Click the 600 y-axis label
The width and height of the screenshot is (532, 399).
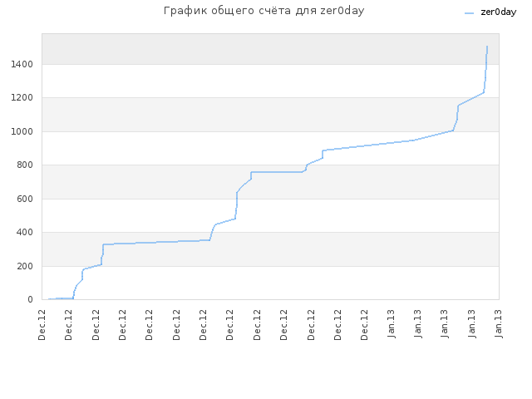[25, 199]
